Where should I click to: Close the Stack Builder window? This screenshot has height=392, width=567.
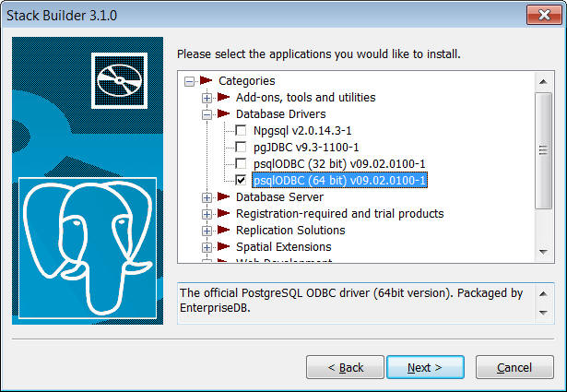coord(544,15)
